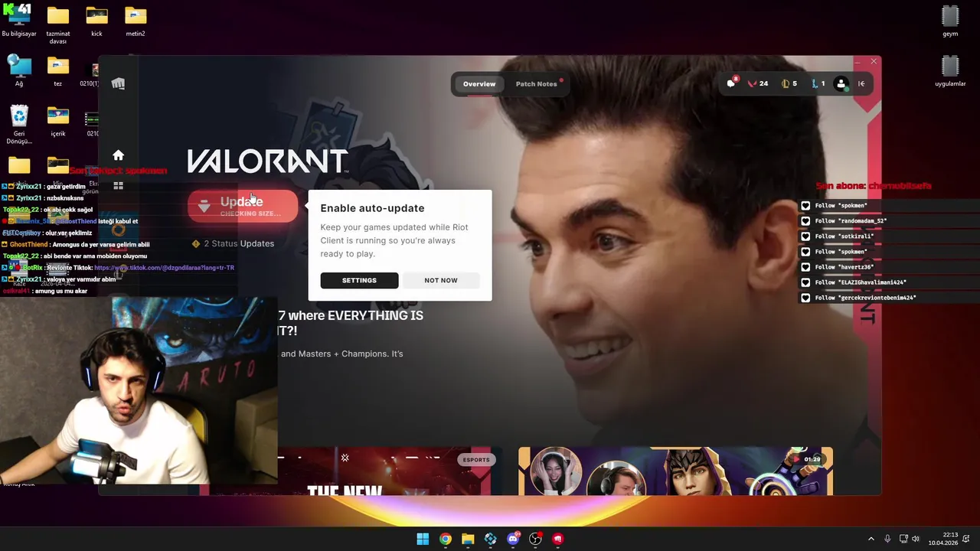Click the microphone tray icon
The height and width of the screenshot is (551, 980).
[x=887, y=539]
